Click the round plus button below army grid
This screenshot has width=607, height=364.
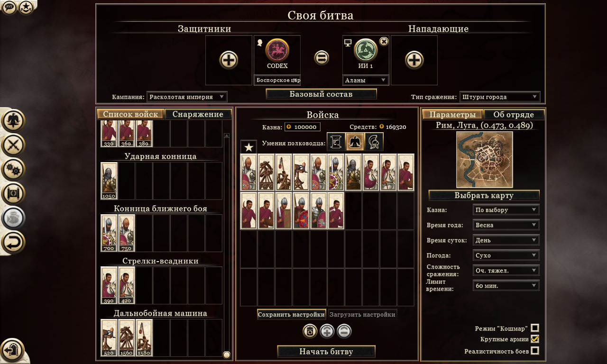tap(327, 331)
